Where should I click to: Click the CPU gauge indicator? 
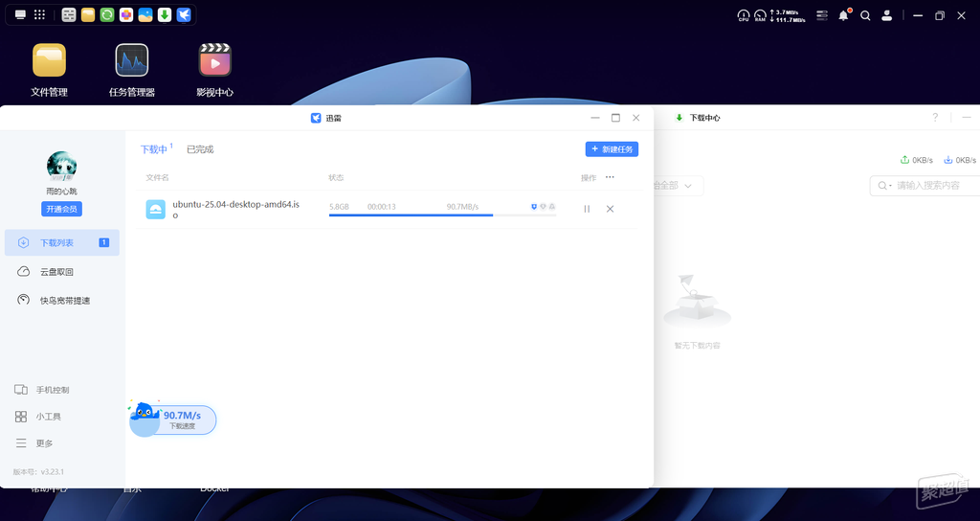tap(743, 15)
